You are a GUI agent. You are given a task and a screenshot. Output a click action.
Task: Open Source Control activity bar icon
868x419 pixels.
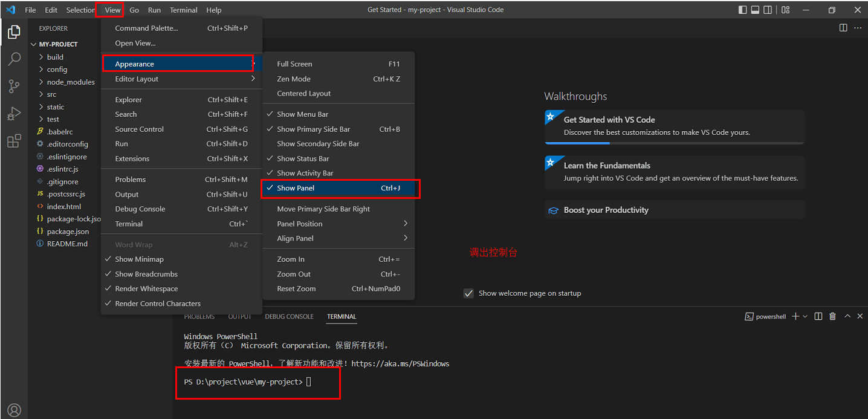[x=14, y=86]
